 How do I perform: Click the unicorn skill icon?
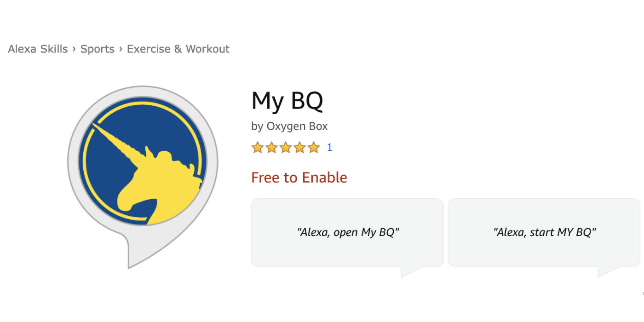143,161
